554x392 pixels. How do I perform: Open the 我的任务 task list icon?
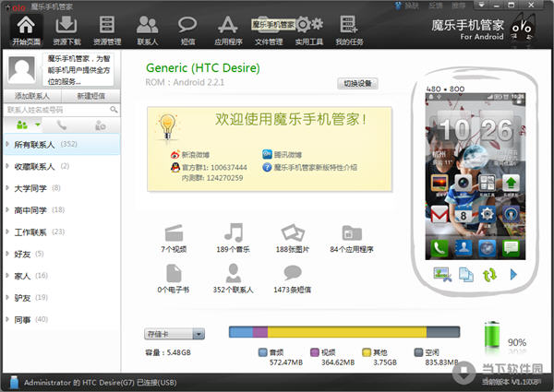click(x=349, y=30)
